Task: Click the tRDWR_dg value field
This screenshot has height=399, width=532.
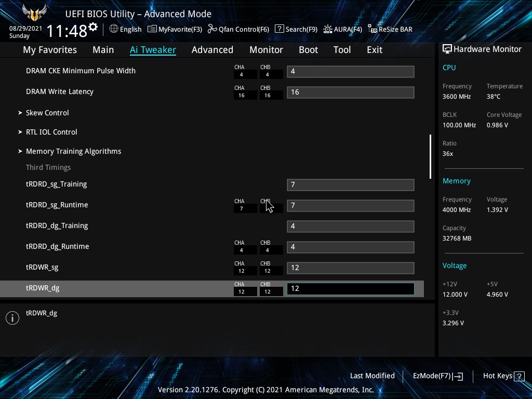Action: click(x=351, y=289)
